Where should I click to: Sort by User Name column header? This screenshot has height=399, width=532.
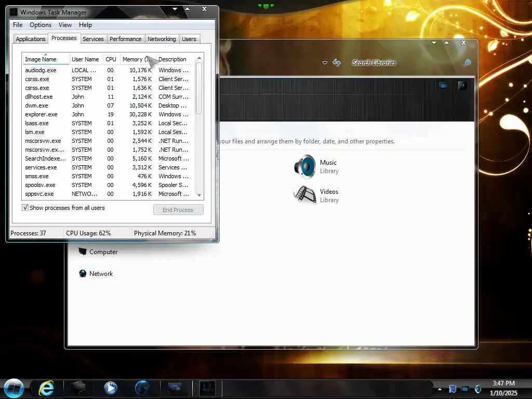click(x=85, y=59)
